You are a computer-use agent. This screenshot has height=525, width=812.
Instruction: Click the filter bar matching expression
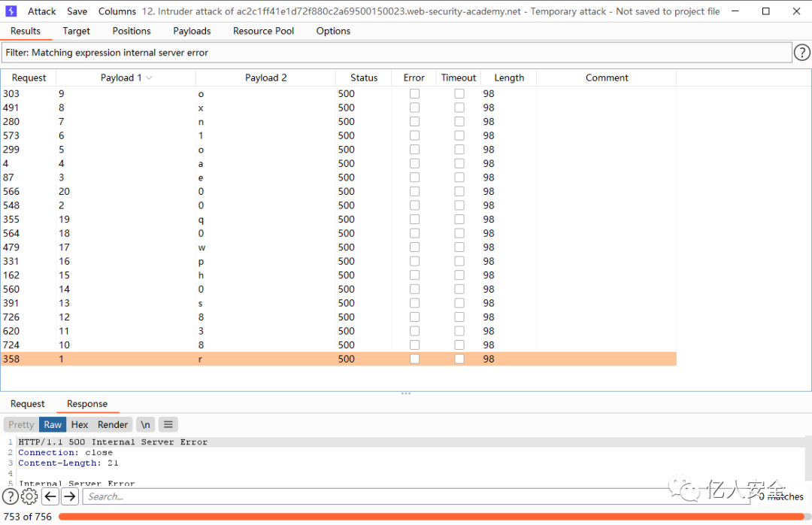[x=397, y=53]
